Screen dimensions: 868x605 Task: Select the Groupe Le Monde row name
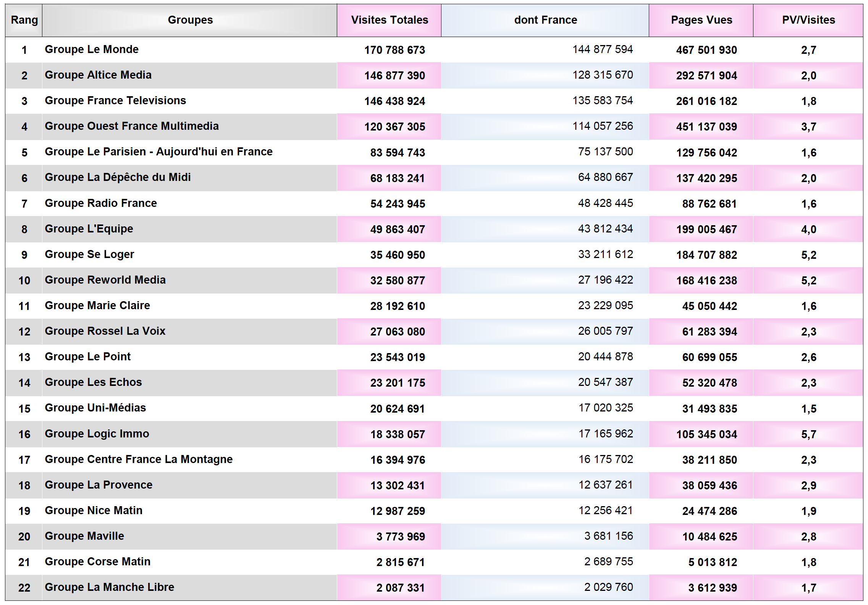(x=92, y=50)
